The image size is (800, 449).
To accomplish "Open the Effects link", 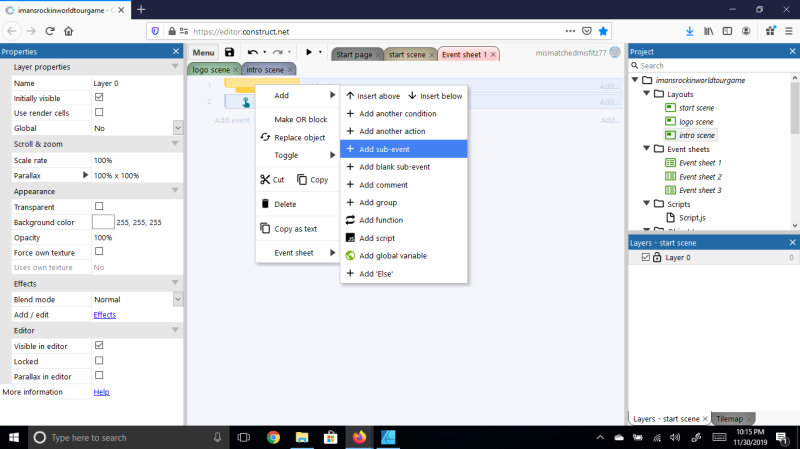I will point(105,315).
